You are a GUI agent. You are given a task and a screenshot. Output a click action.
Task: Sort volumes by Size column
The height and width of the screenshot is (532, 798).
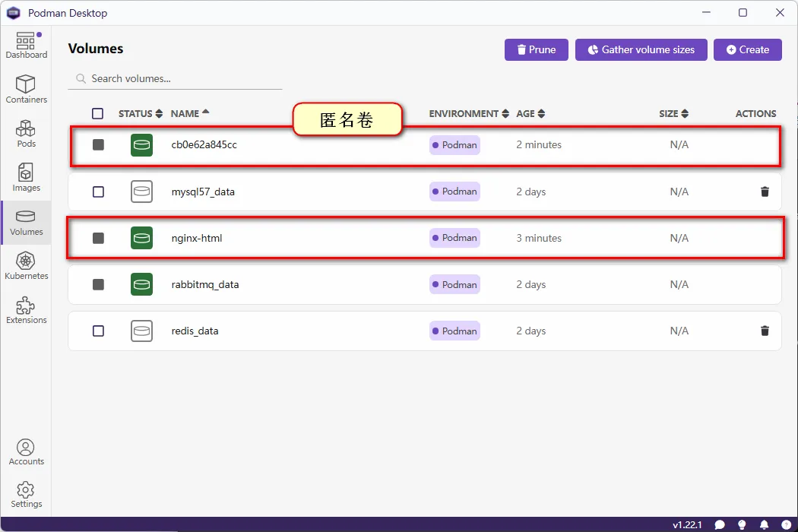click(673, 114)
